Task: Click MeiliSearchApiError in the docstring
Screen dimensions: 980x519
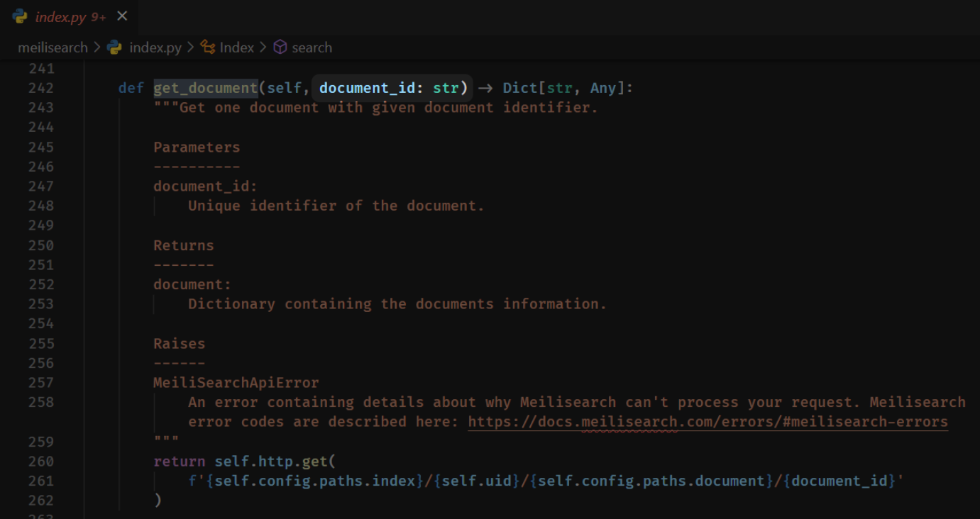Action: (236, 383)
